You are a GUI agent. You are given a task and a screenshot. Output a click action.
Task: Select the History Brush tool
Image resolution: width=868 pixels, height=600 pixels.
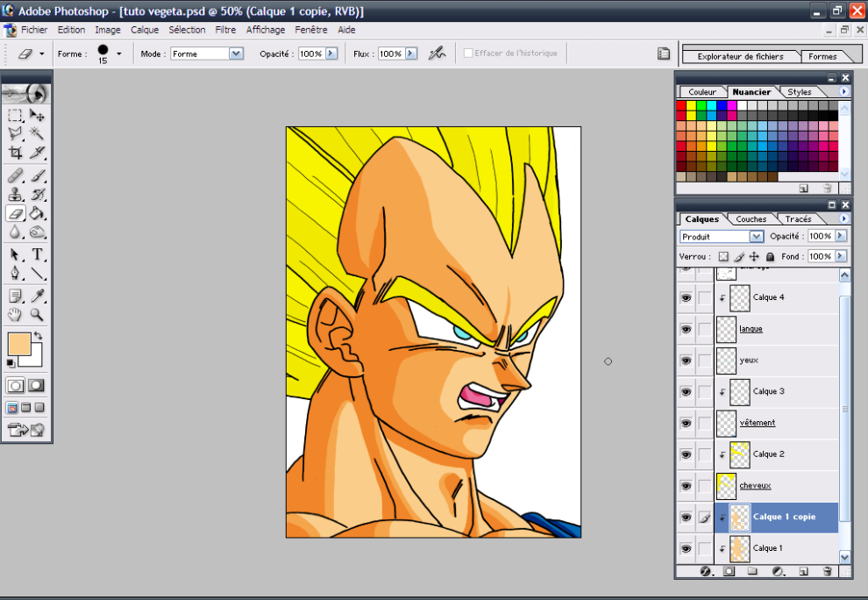tap(37, 195)
